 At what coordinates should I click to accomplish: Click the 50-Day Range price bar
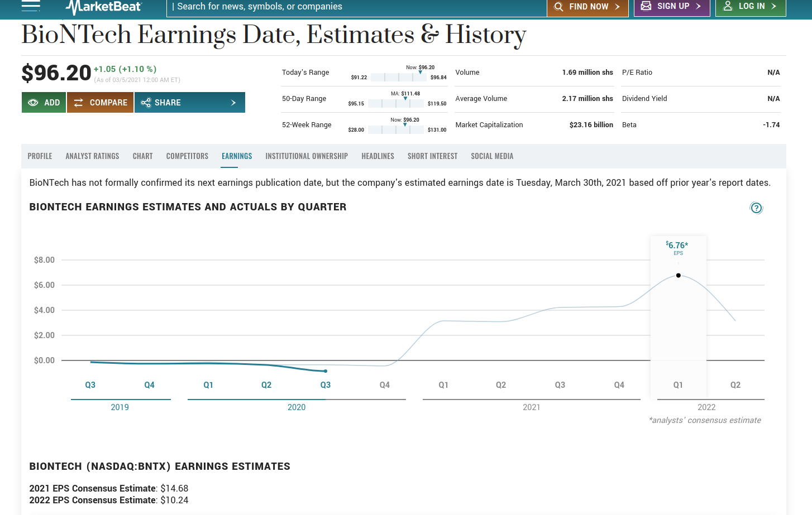click(396, 103)
